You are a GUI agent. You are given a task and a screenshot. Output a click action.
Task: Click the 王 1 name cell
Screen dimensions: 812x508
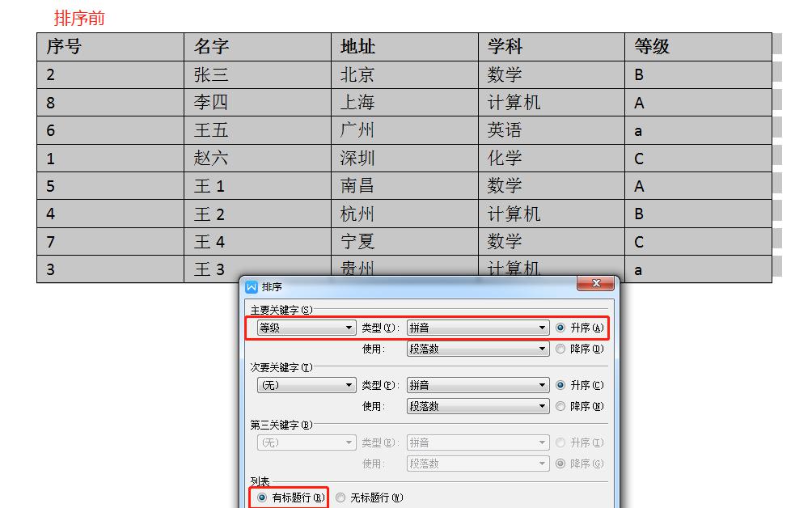[x=257, y=186]
